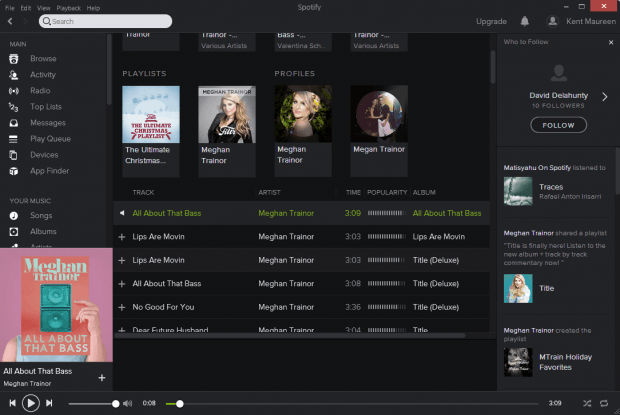
Task: Open the Help menu
Action: [93, 8]
